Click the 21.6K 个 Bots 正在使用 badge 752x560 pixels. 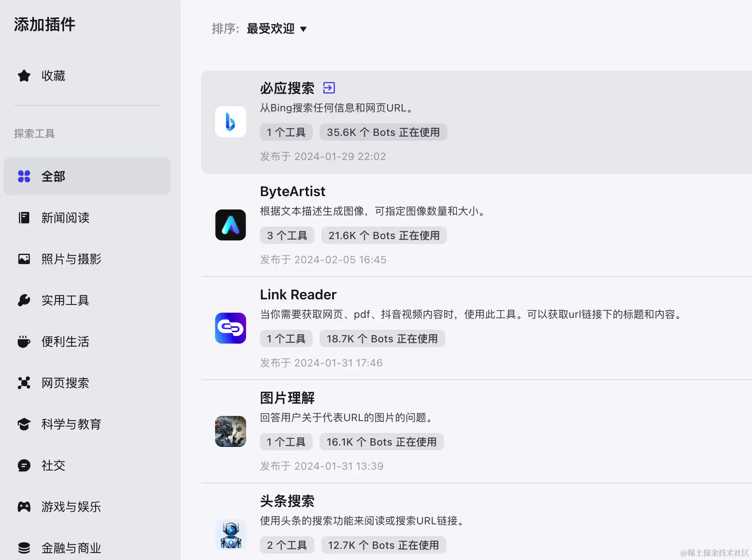tap(384, 235)
